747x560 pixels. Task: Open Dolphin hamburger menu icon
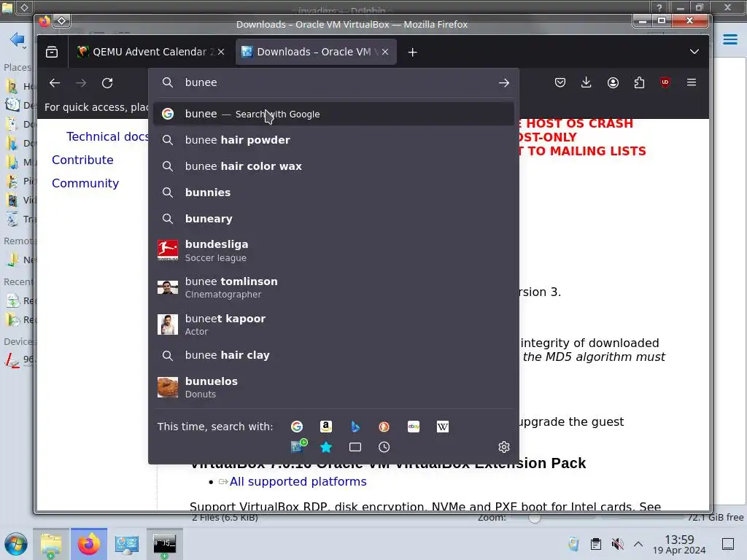pyautogui.click(x=729, y=39)
